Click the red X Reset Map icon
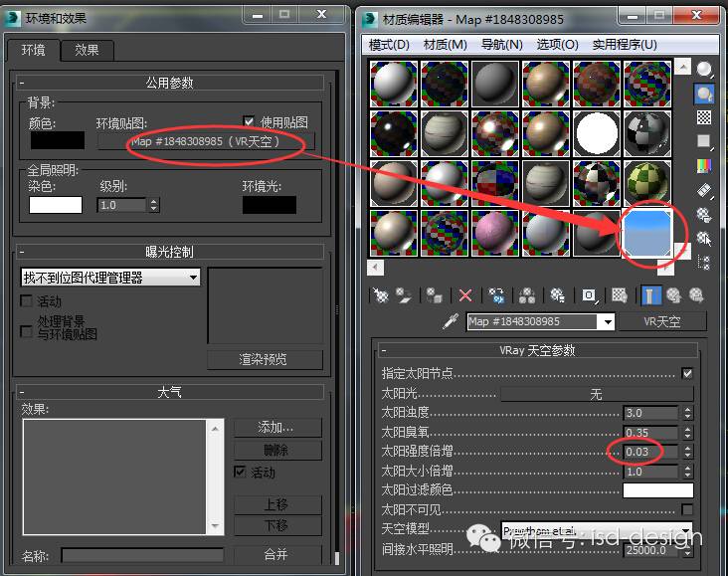728x576 pixels. pos(465,295)
